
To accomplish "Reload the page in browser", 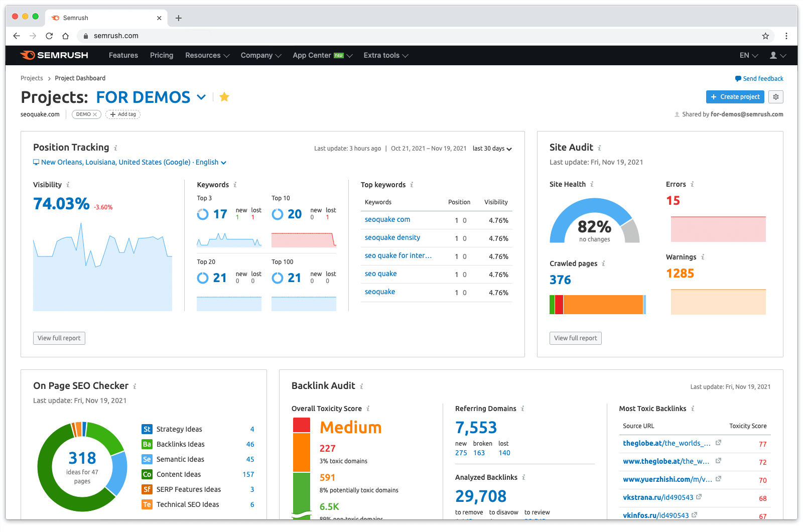I will click(49, 36).
